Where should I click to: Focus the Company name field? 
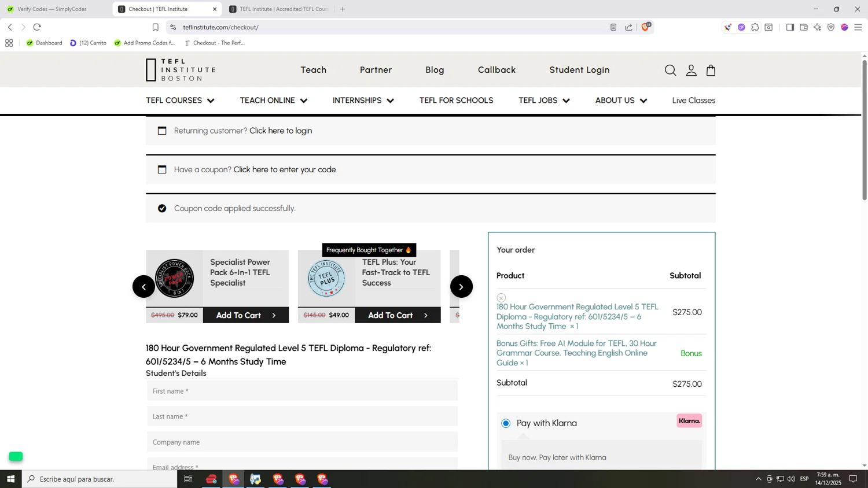click(302, 442)
